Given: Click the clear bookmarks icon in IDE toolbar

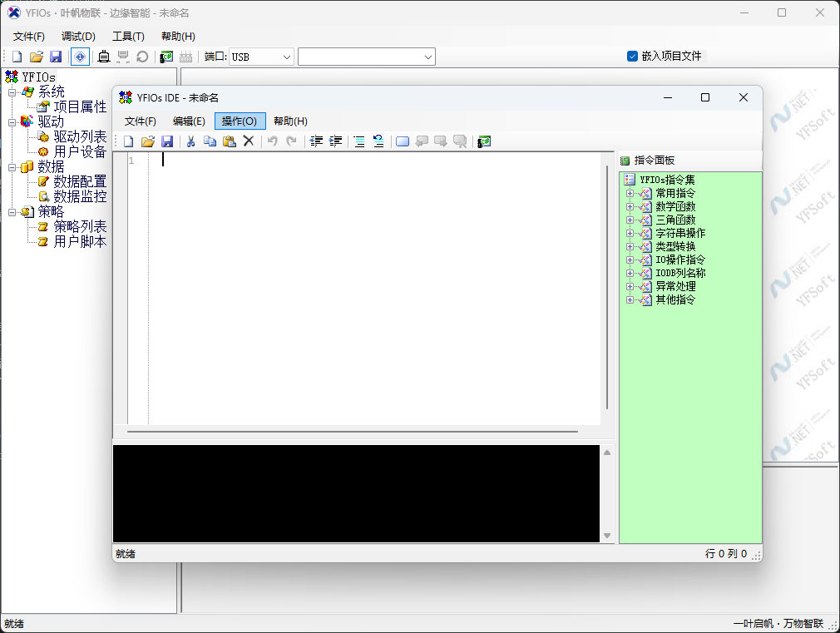Looking at the screenshot, I should (460, 141).
